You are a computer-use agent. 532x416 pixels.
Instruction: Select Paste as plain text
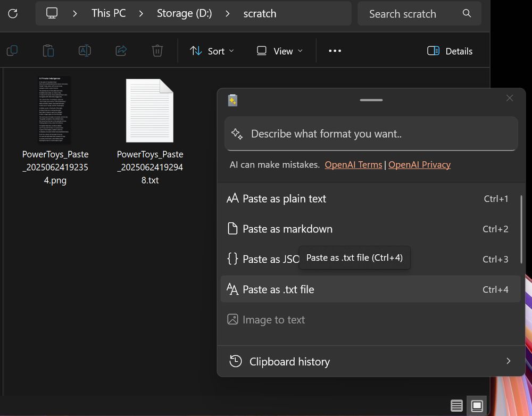370,198
